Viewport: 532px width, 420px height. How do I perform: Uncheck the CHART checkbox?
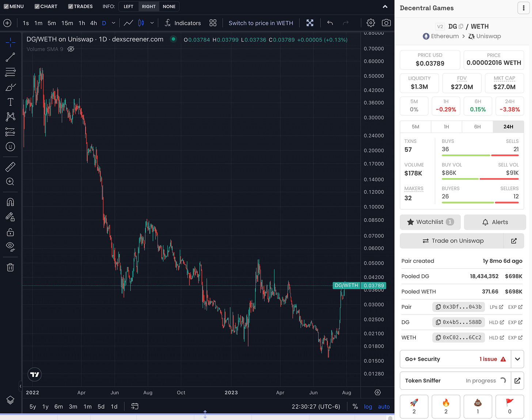click(x=37, y=7)
